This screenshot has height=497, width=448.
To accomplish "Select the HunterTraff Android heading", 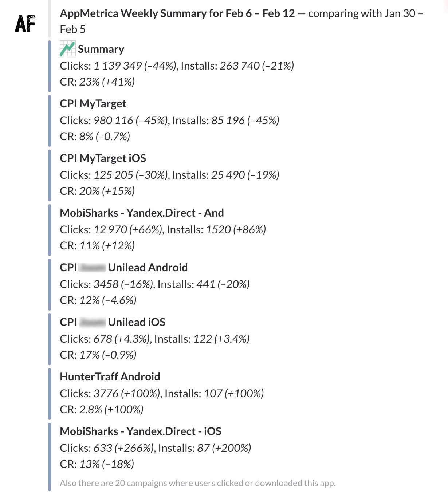I will click(x=110, y=377).
